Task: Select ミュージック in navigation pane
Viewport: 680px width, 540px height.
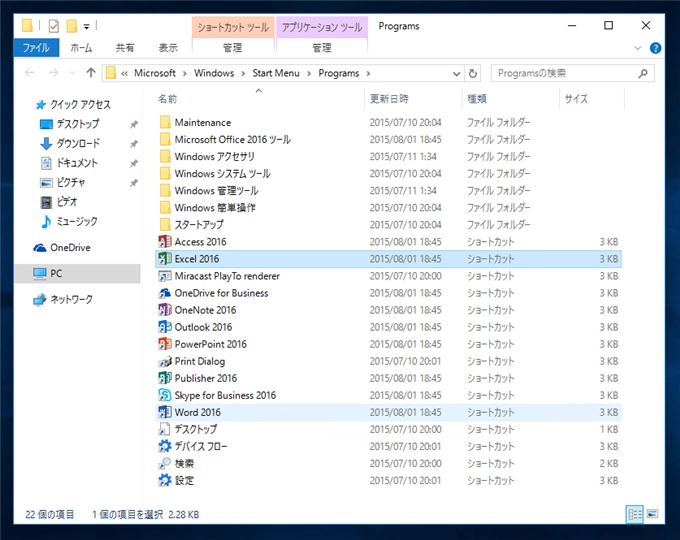Action: click(77, 221)
